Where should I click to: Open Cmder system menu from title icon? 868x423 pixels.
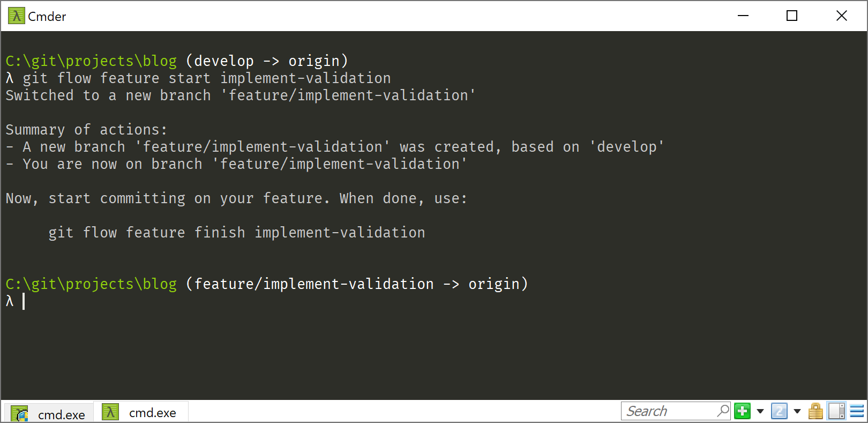pos(16,16)
